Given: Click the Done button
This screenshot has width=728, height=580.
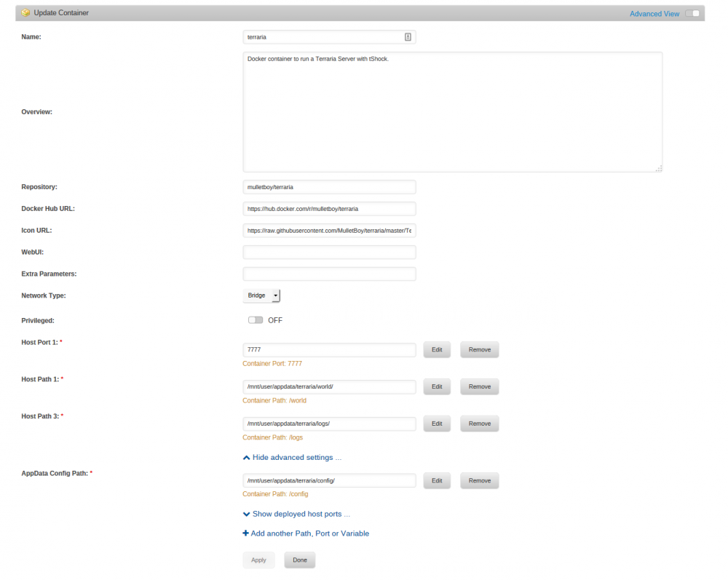Looking at the screenshot, I should tap(300, 560).
